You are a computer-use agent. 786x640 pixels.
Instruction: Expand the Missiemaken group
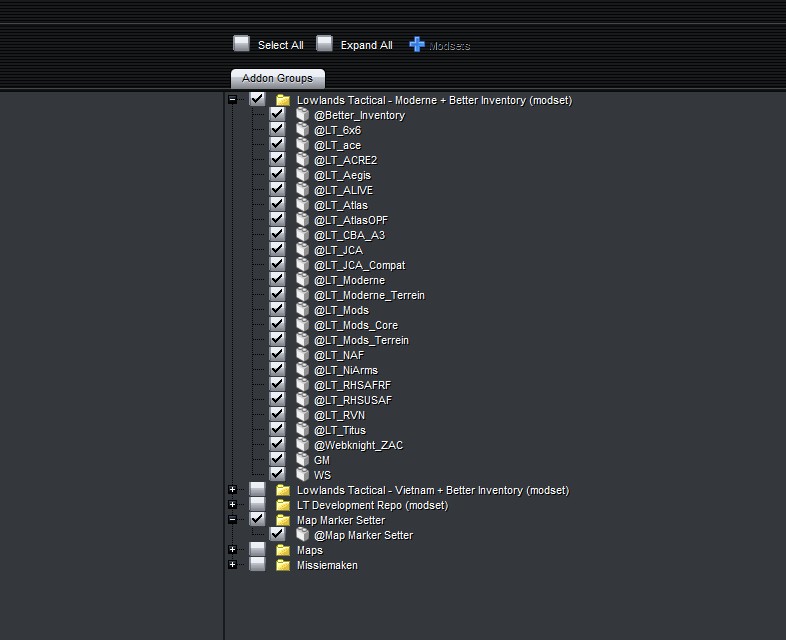tap(233, 565)
